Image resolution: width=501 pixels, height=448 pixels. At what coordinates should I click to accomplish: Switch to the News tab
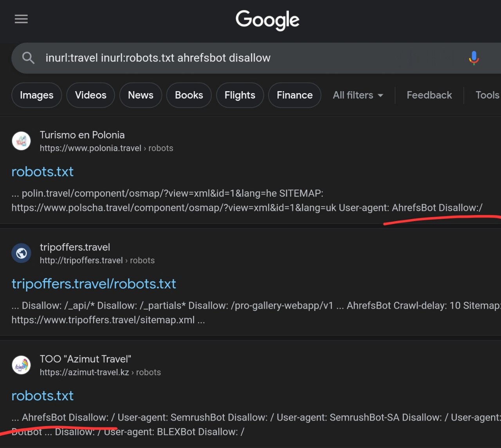[x=141, y=95]
